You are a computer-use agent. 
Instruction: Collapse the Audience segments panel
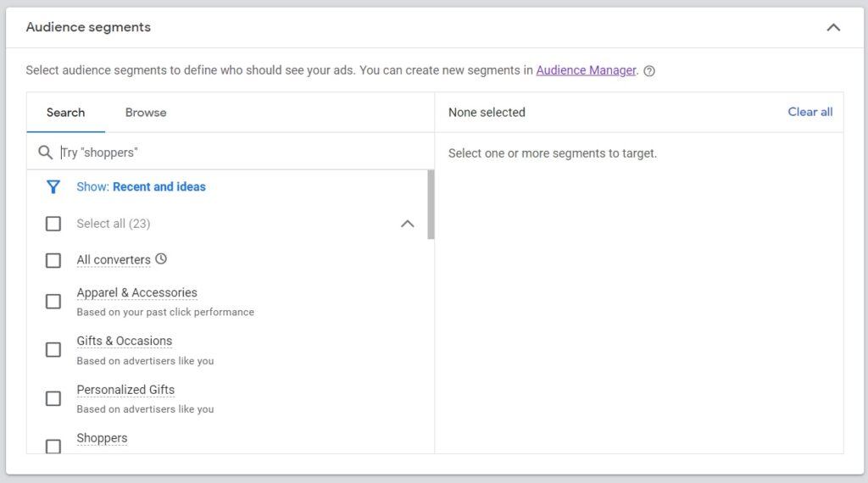[833, 27]
